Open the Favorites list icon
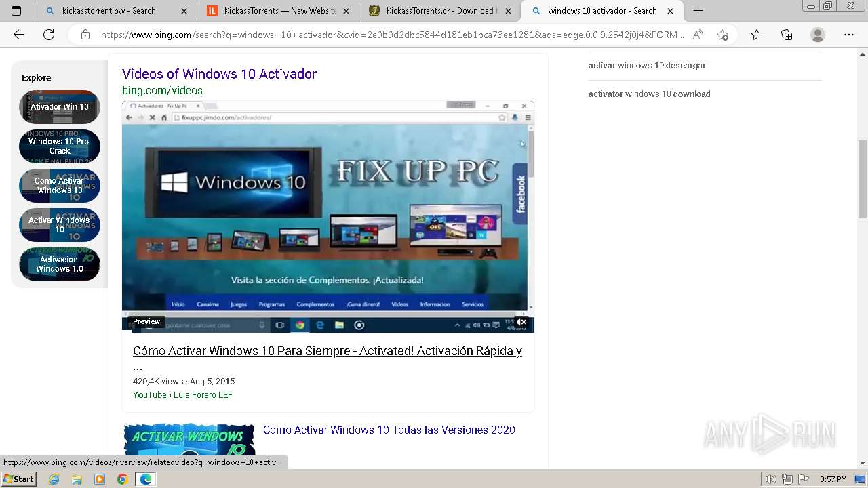The image size is (868, 488). (757, 35)
